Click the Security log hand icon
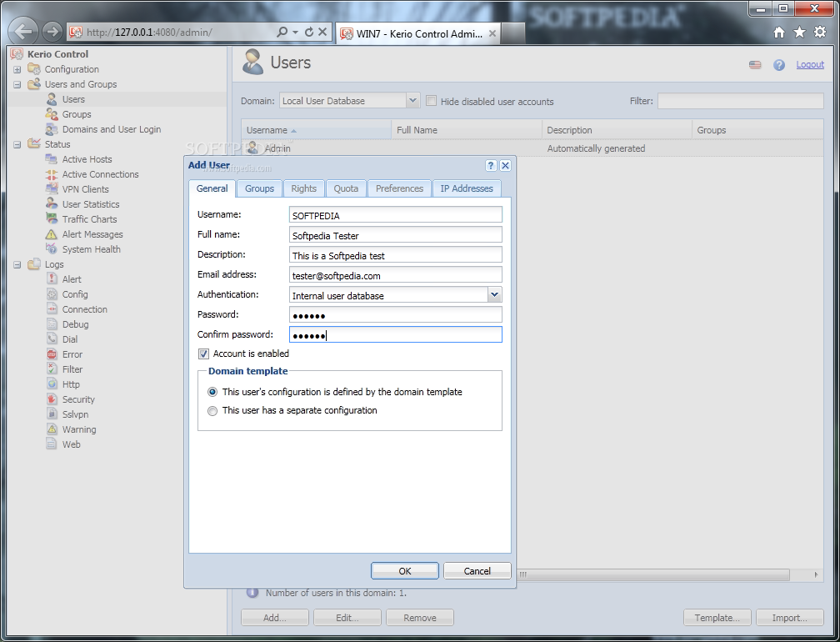840x642 pixels. 52,399
